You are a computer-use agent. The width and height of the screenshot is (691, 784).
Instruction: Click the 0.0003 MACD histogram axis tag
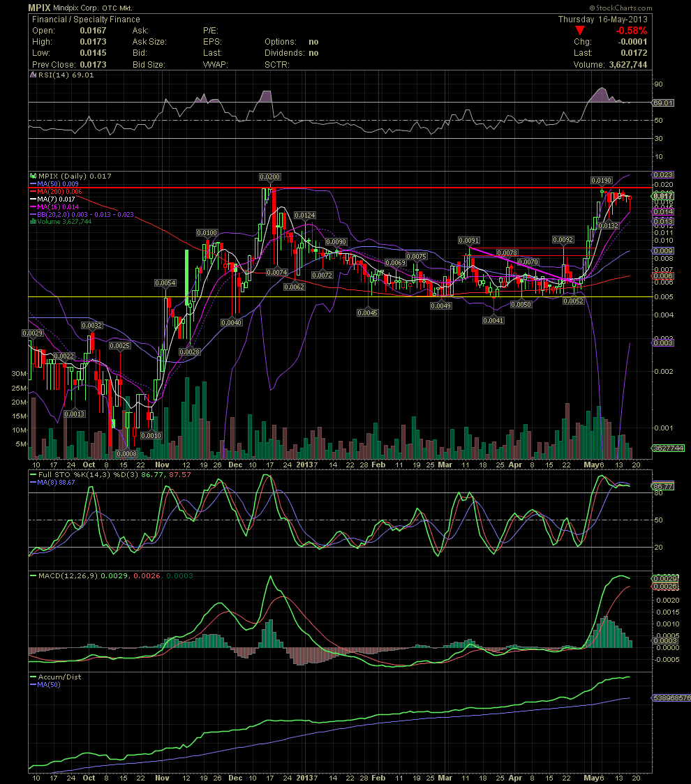click(x=665, y=640)
